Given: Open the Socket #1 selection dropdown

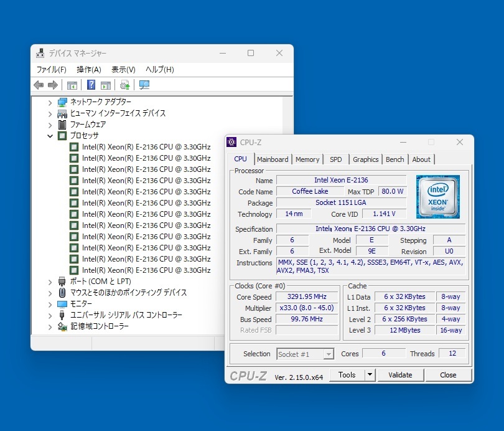Looking at the screenshot, I should [x=328, y=354].
